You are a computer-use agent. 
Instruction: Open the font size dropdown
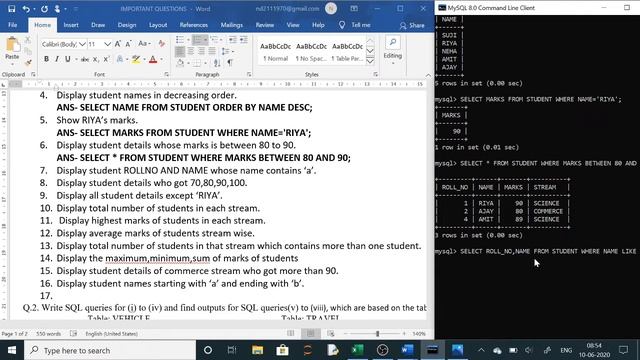click(x=107, y=44)
